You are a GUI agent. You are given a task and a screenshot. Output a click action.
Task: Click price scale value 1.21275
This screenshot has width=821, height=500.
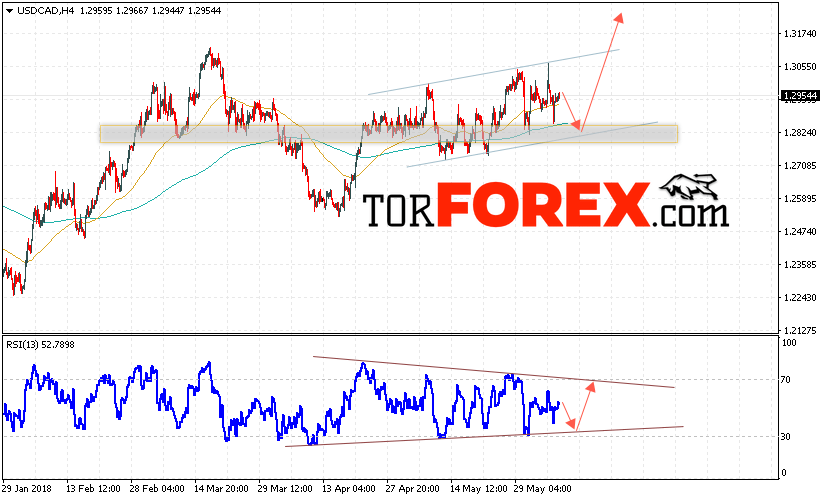[800, 330]
